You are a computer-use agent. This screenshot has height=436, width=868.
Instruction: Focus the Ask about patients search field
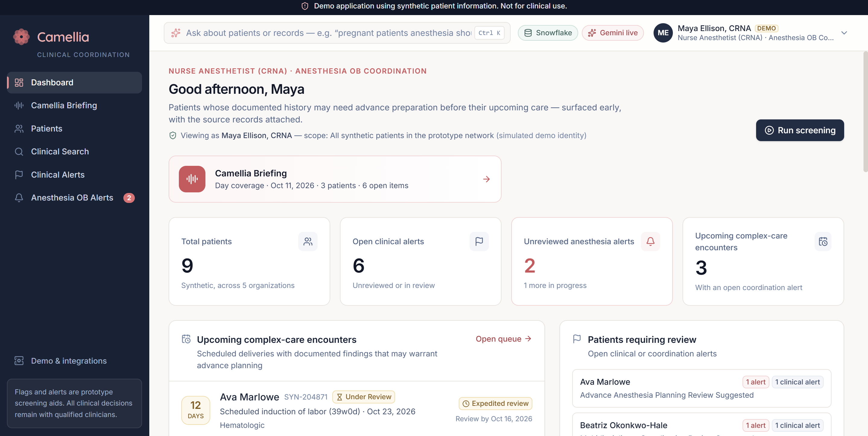coord(337,33)
